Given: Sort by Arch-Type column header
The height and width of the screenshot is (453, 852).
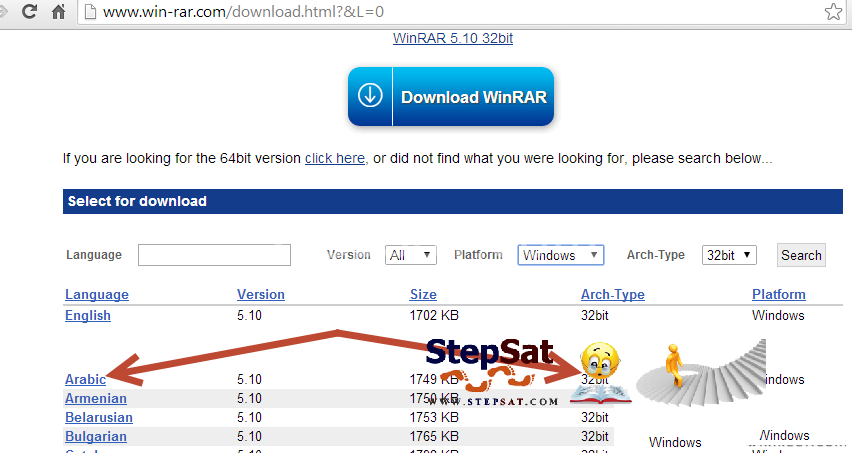Looking at the screenshot, I should tap(612, 295).
